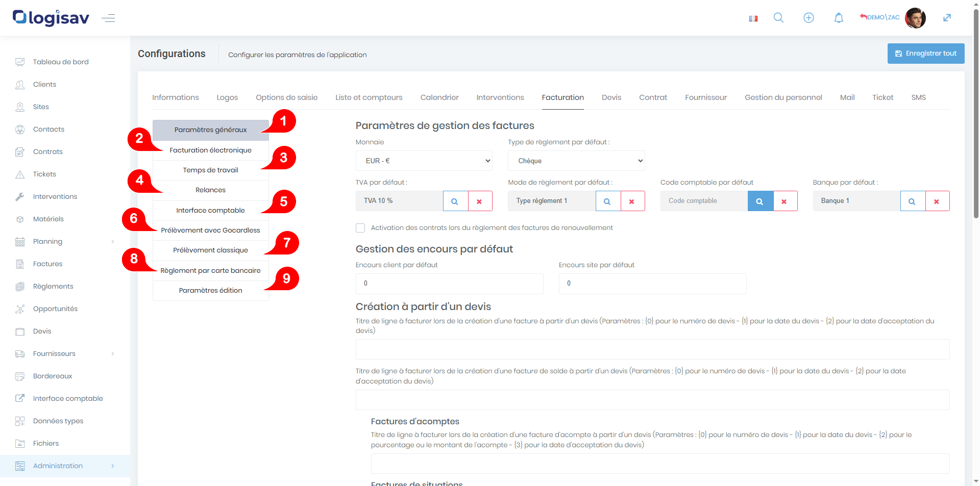
Task: Open the Monnaie currency dropdown
Action: [x=424, y=161]
